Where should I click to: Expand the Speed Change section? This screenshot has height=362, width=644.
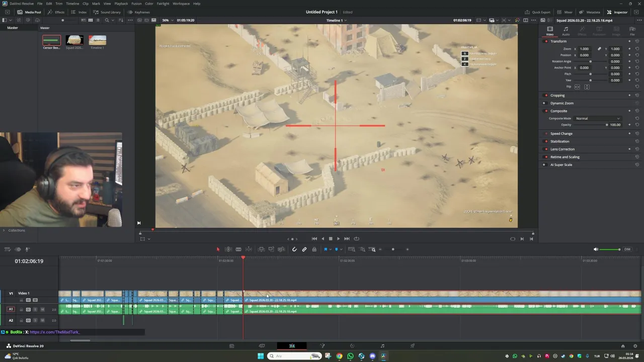point(561,134)
